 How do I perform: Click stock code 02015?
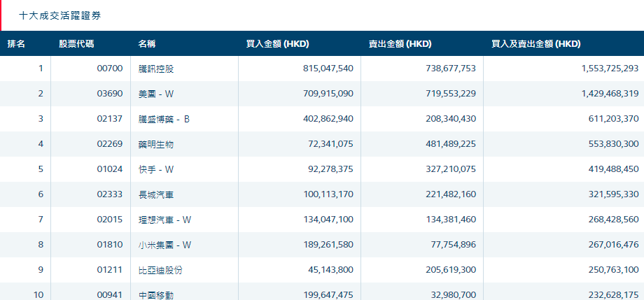click(110, 220)
